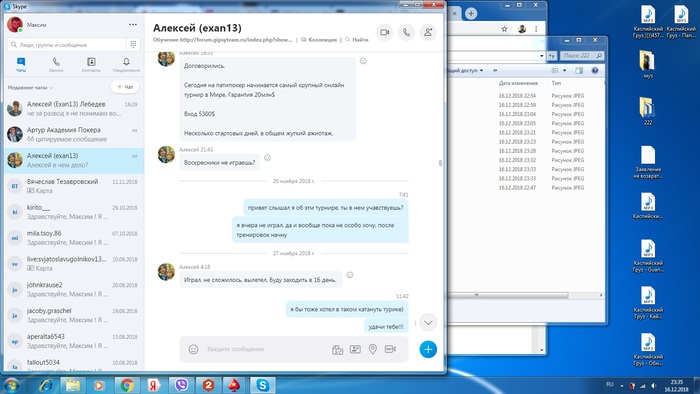
Task: Open the Уведомления tab in Skype
Action: coord(126,65)
